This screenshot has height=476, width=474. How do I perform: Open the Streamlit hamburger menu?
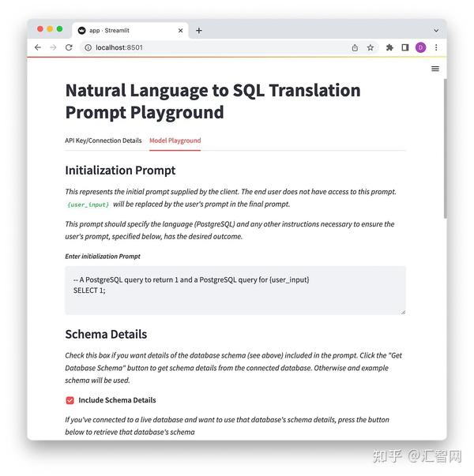pos(435,69)
